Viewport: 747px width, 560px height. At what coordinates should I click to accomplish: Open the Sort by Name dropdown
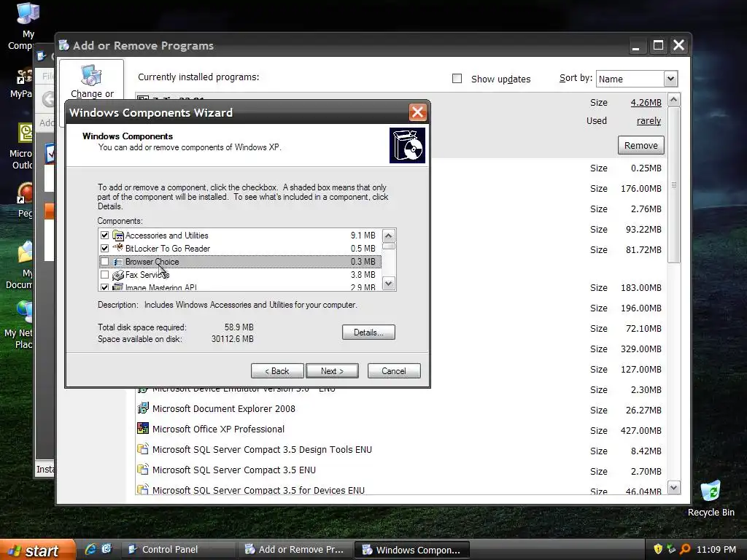(x=670, y=79)
